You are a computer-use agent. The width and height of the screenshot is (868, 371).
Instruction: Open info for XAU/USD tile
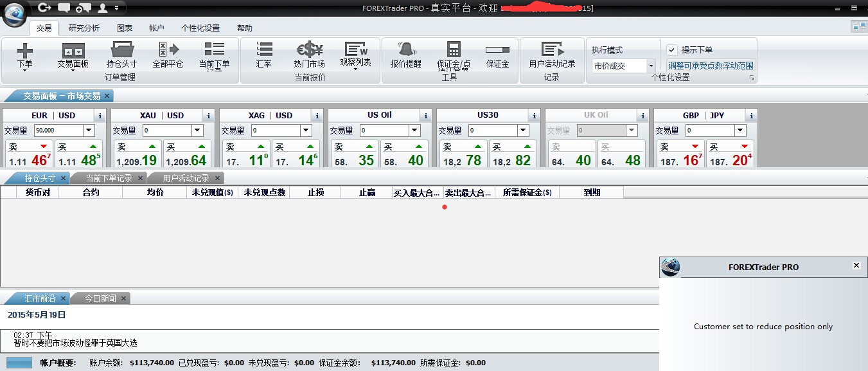pyautogui.click(x=208, y=116)
